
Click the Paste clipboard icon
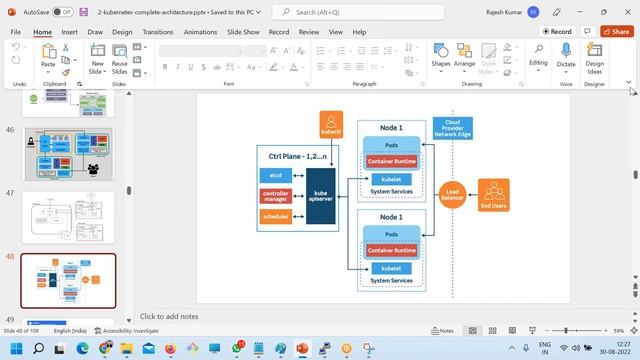(x=49, y=52)
